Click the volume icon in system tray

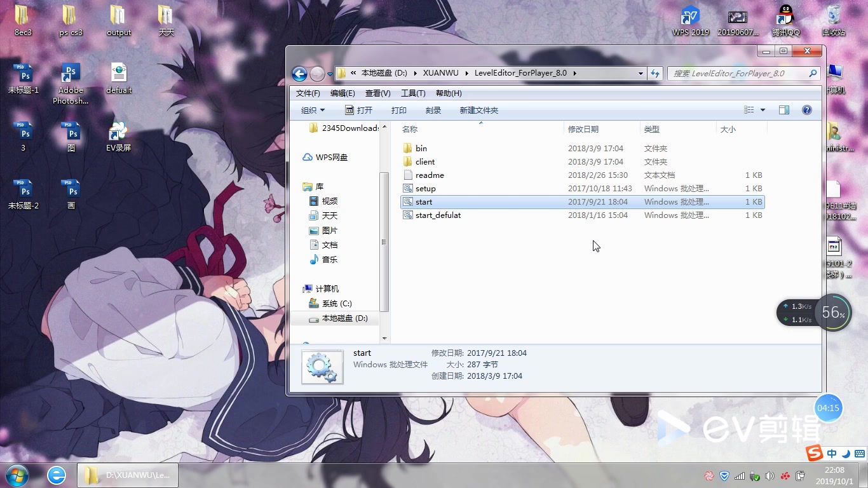click(x=770, y=476)
